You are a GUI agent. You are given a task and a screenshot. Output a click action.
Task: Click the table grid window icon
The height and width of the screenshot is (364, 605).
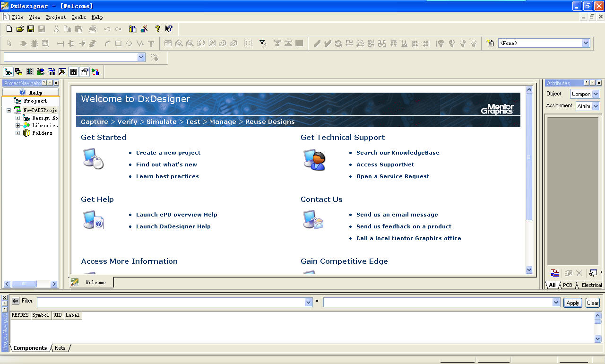[x=73, y=72]
